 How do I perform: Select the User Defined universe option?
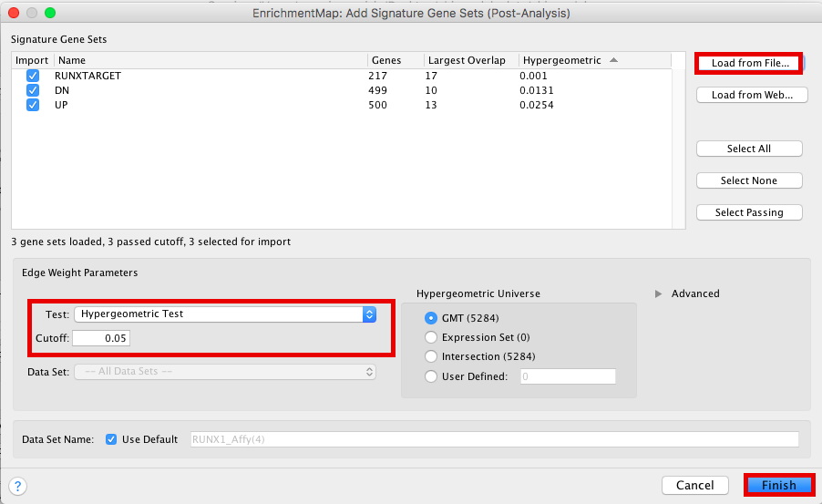[431, 376]
